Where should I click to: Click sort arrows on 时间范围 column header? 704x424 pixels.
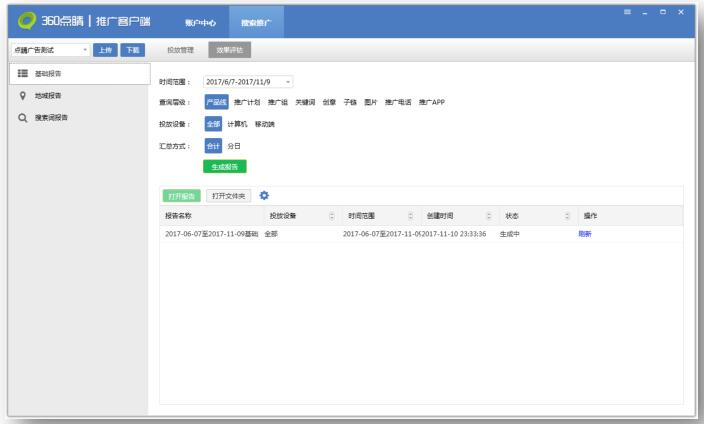[410, 215]
